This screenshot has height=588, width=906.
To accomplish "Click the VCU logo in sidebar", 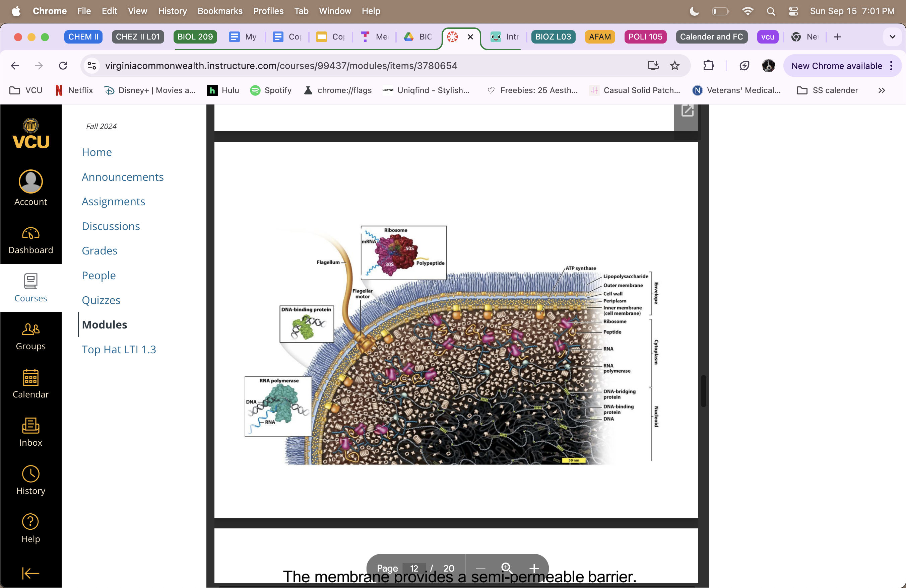I will pyautogui.click(x=31, y=133).
